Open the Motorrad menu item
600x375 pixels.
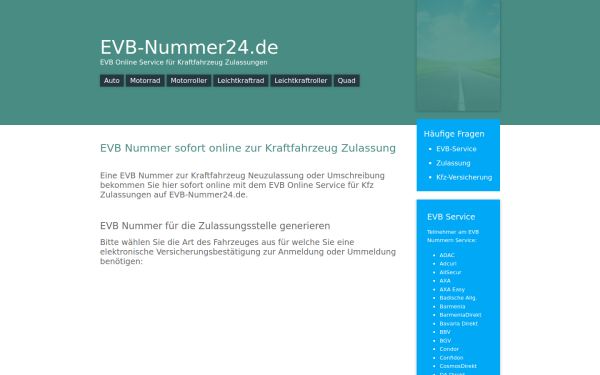click(145, 81)
